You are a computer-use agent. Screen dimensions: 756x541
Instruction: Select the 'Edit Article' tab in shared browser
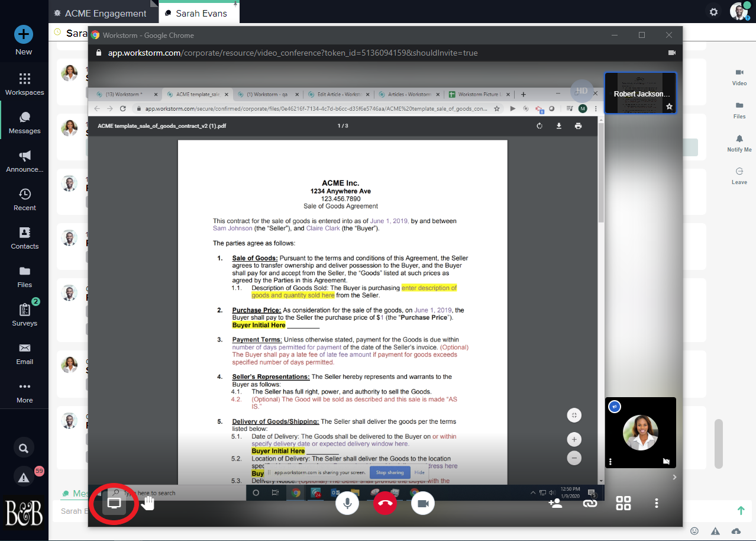point(338,94)
